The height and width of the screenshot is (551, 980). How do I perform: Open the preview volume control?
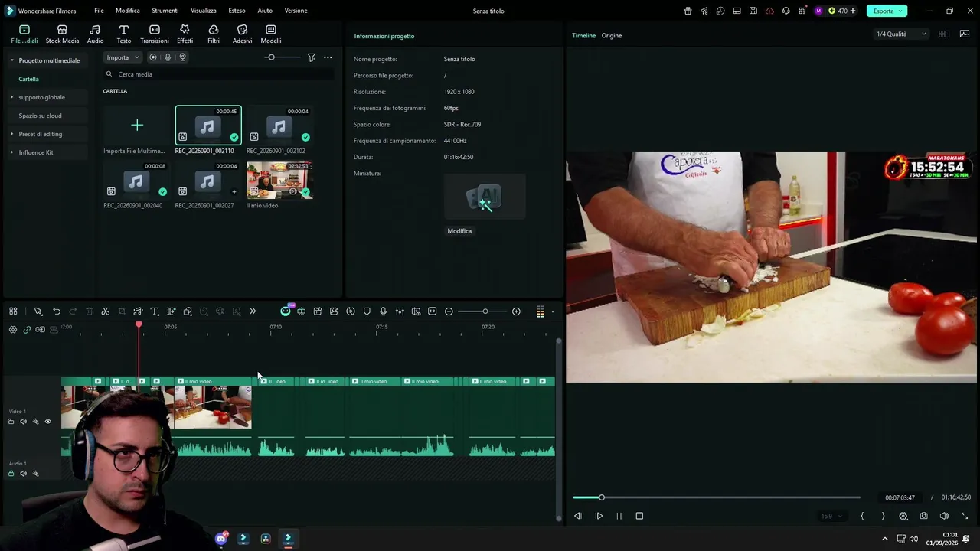tap(944, 516)
